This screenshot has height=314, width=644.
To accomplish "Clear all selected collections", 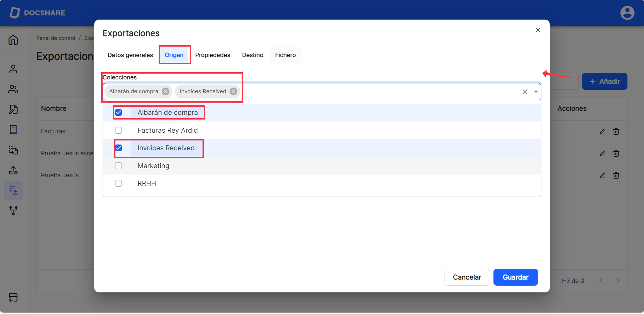I will [x=525, y=91].
